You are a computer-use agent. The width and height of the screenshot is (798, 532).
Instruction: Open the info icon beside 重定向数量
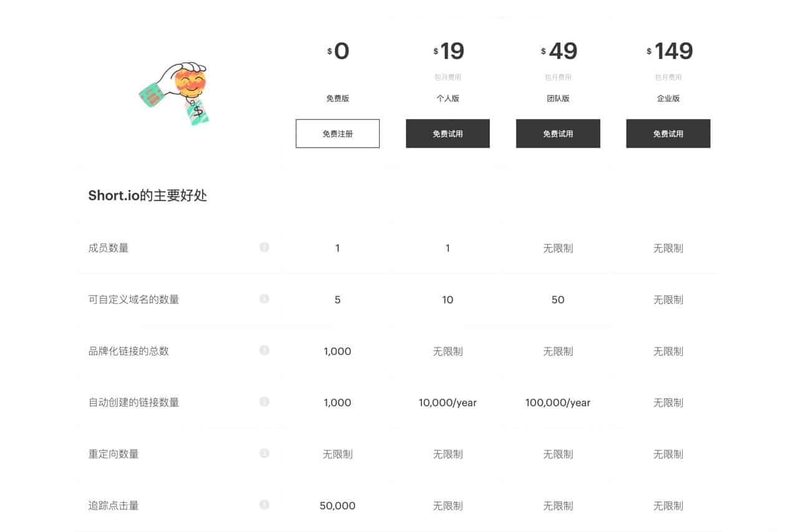264,454
